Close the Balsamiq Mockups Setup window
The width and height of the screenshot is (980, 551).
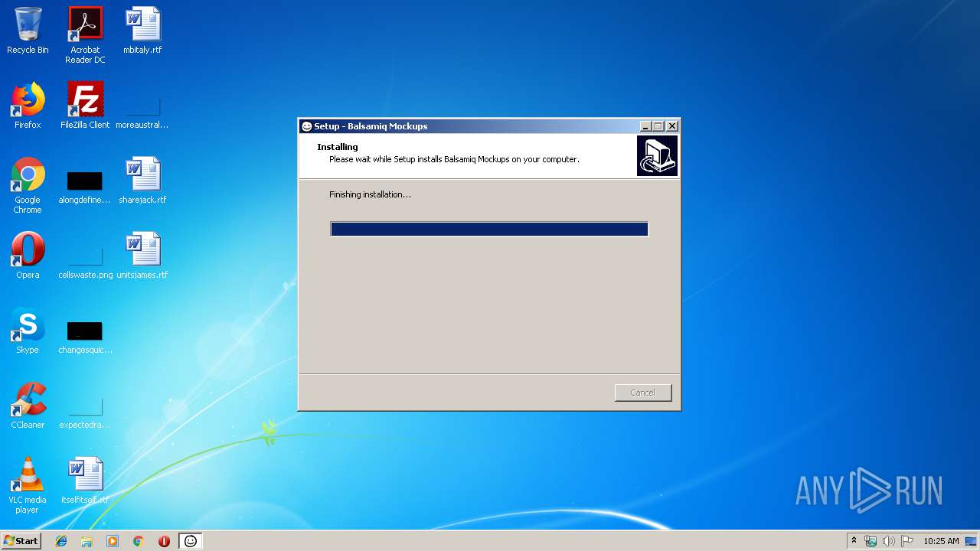672,126
